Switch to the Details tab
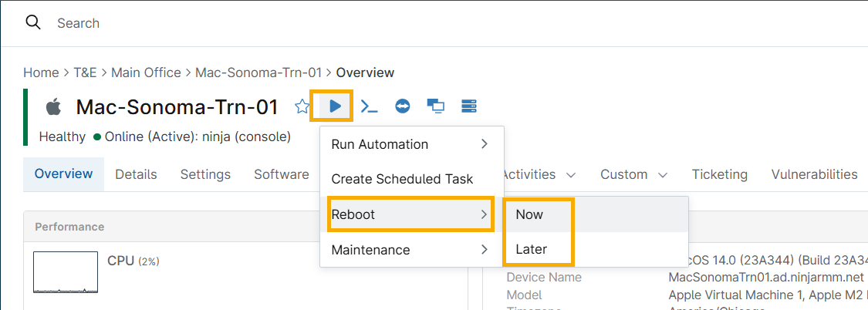This screenshot has width=868, height=310. (x=136, y=174)
